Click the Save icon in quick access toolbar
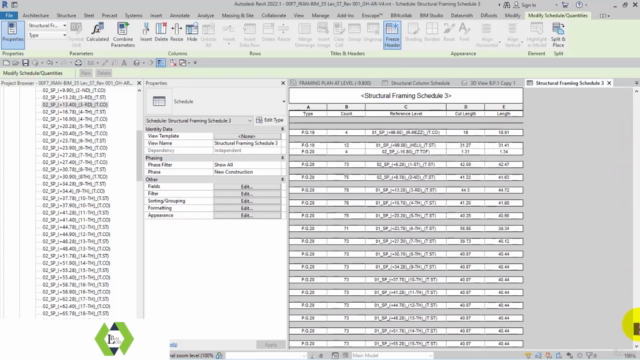This screenshot has width=640, height=360. click(25, 63)
